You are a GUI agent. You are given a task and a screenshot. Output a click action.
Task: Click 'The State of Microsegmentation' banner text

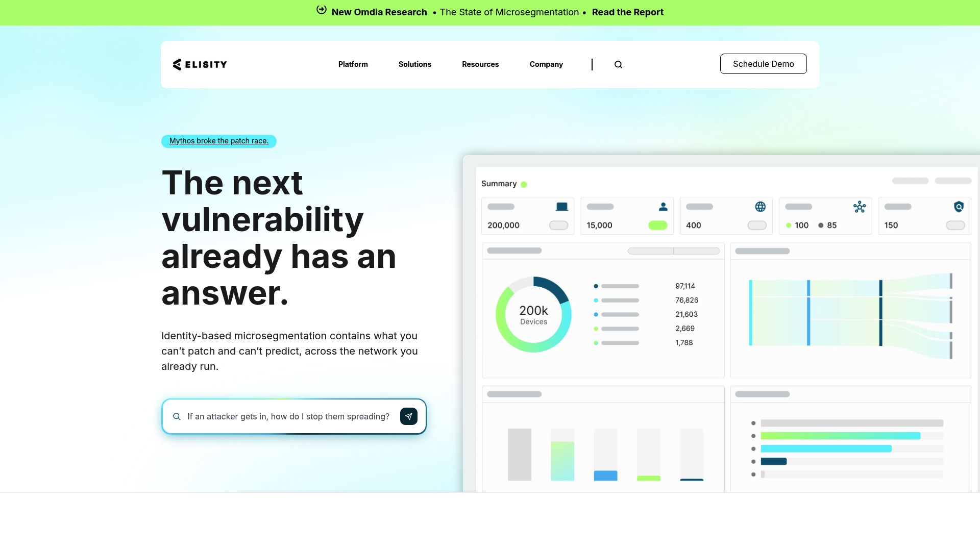point(509,12)
